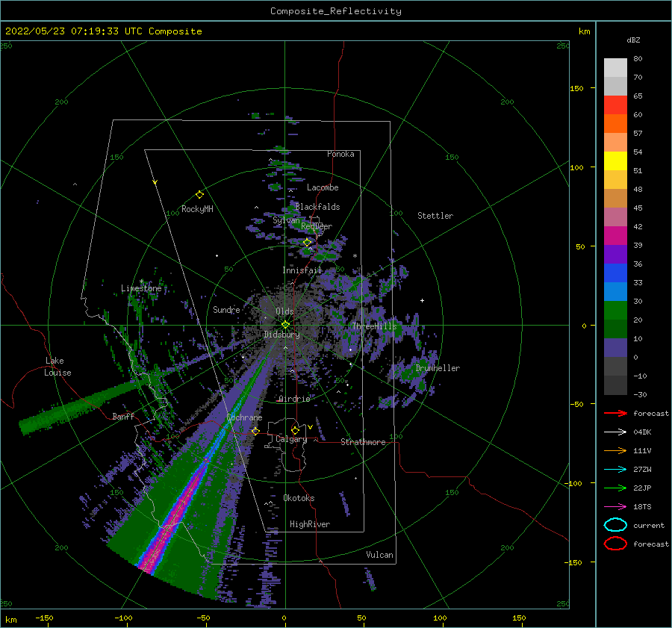Click the RockyMH label
Screen dimensions: 672x628
point(197,209)
